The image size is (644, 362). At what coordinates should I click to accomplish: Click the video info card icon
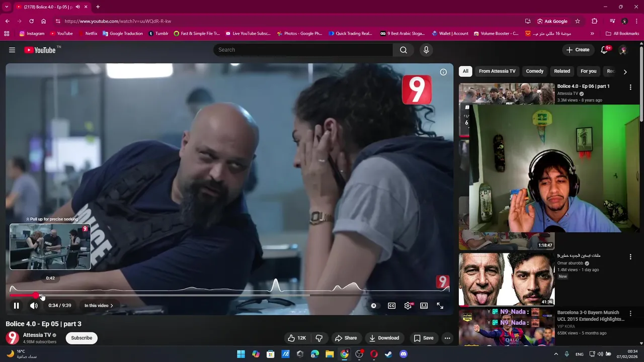click(443, 72)
